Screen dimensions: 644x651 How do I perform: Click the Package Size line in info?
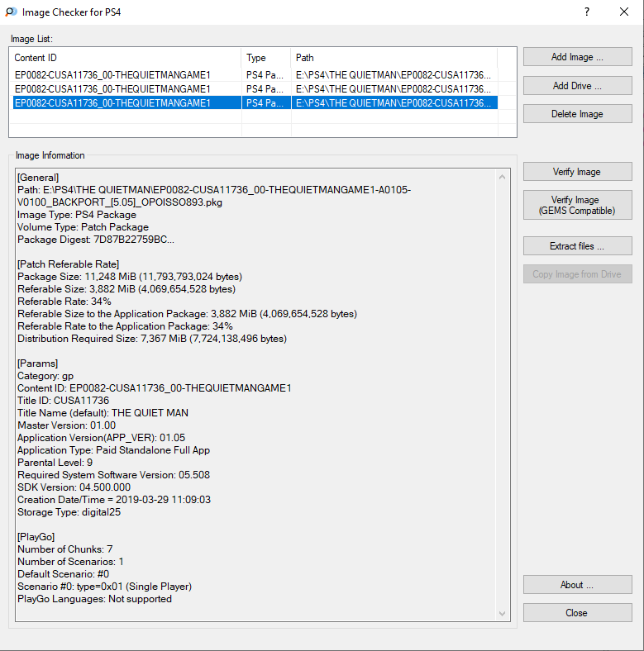130,277
